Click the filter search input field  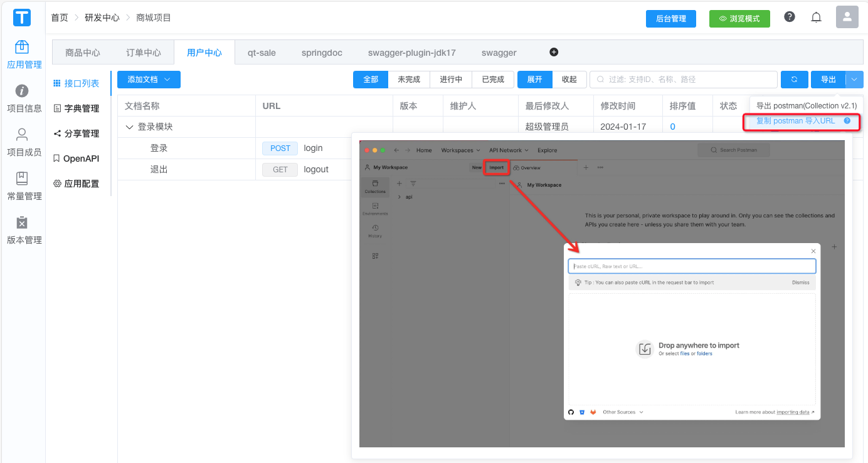point(684,80)
